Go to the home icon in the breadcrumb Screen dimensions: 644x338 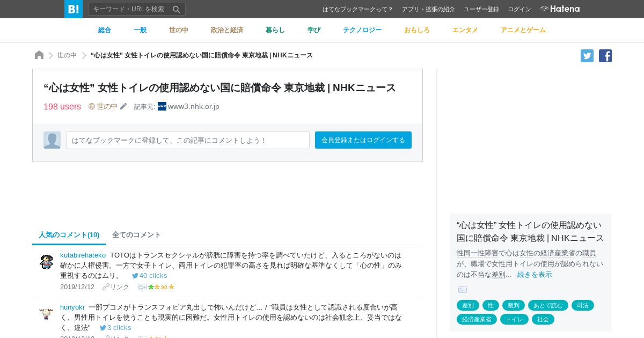click(39, 55)
